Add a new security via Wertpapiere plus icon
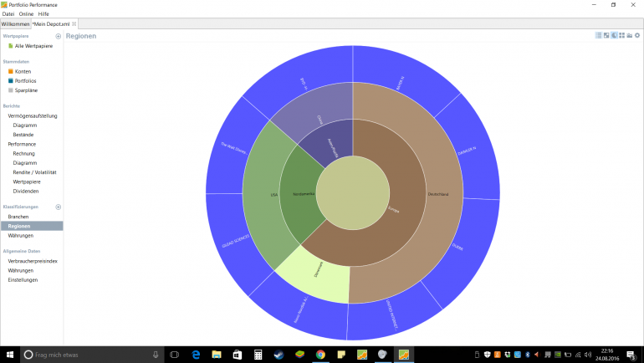Screen dimensions: 644x363 click(x=58, y=36)
